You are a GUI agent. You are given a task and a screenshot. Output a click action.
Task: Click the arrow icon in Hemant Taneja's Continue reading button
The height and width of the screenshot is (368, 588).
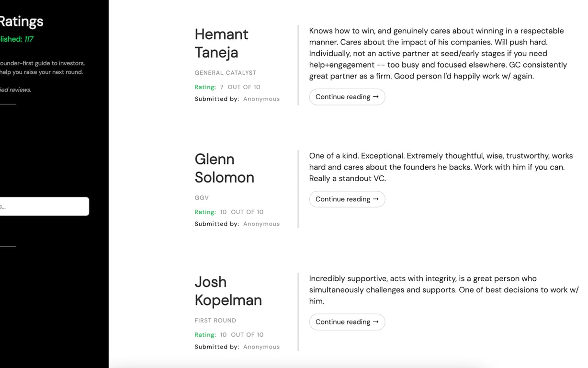[375, 96]
